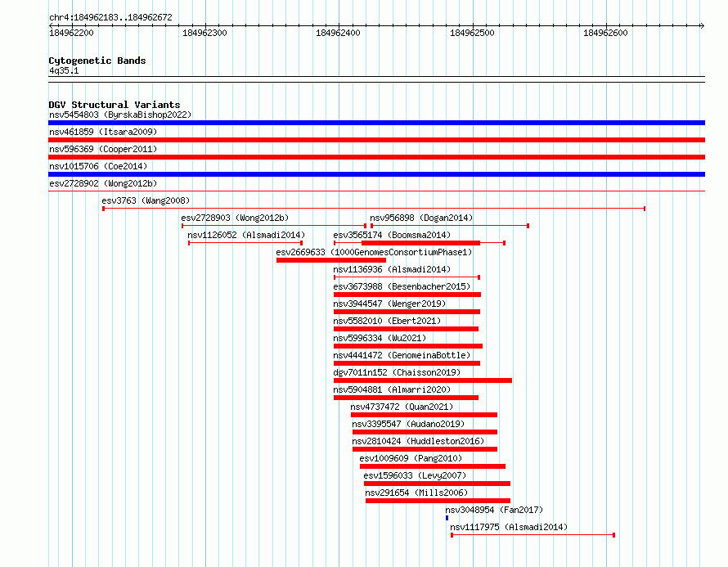Open nsv956898 (Dogan2014) variant label
Screen dimensions: 728x567
421,218
